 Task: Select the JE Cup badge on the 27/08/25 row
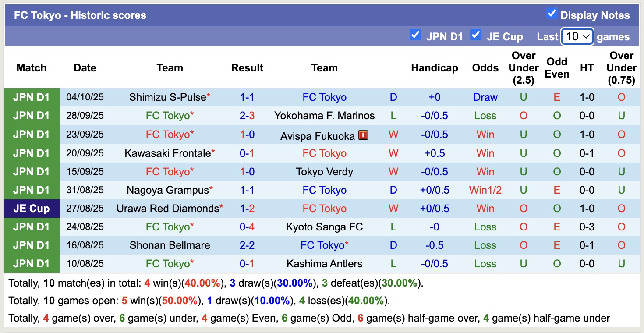[x=31, y=208]
